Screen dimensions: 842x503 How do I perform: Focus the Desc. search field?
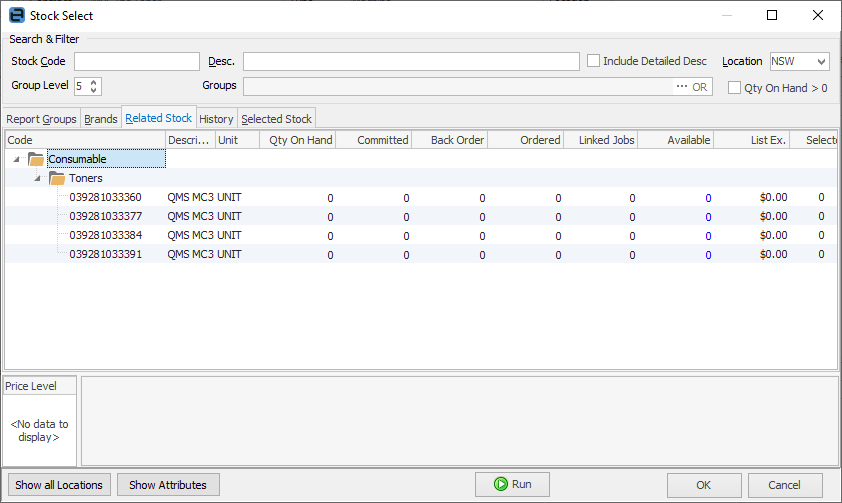point(411,61)
